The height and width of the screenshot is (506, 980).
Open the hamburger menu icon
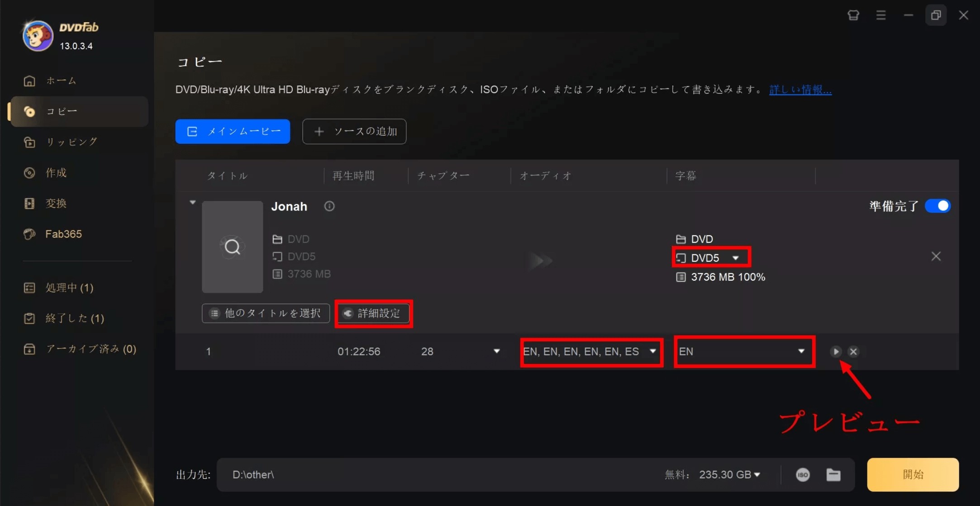(x=881, y=15)
